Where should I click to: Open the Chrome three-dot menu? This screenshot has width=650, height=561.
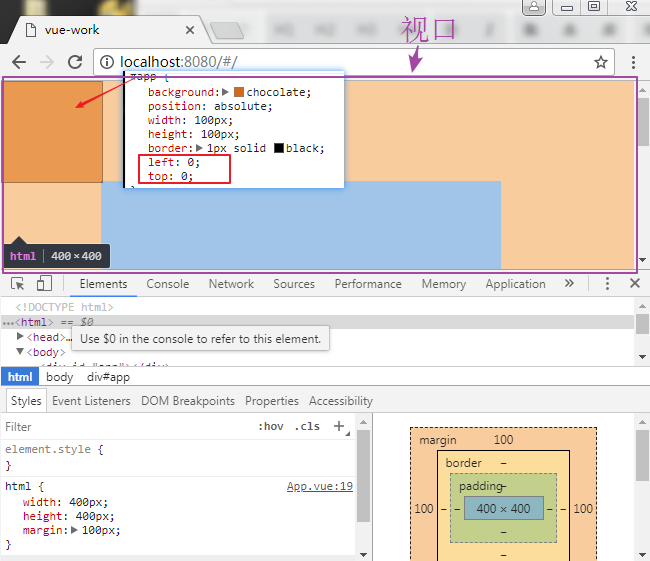[x=633, y=62]
